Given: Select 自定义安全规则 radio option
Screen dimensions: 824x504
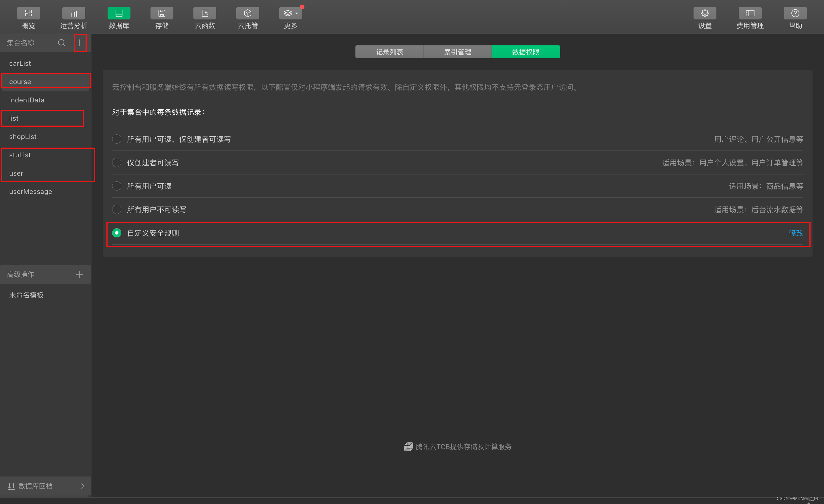Looking at the screenshot, I should pos(117,233).
